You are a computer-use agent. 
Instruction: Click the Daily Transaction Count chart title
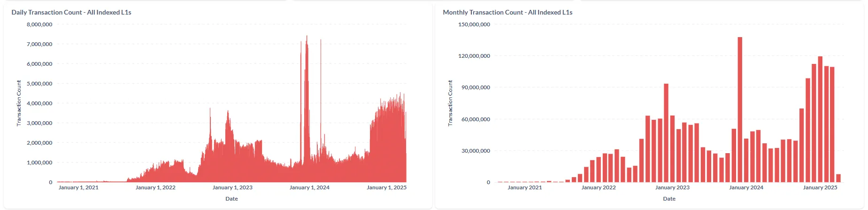(x=71, y=12)
